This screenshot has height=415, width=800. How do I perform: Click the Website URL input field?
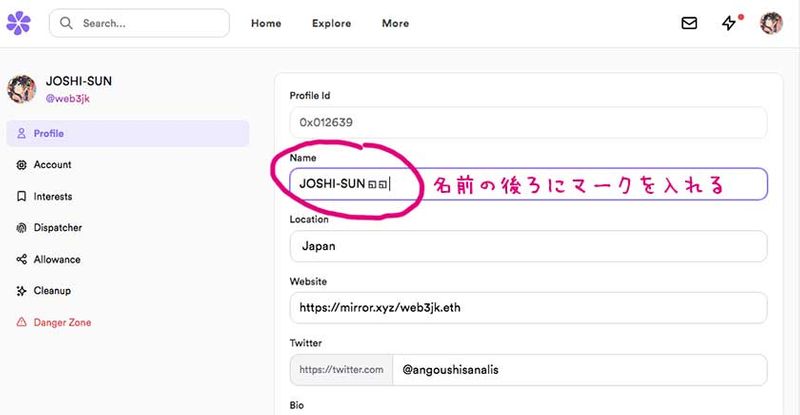(x=527, y=308)
